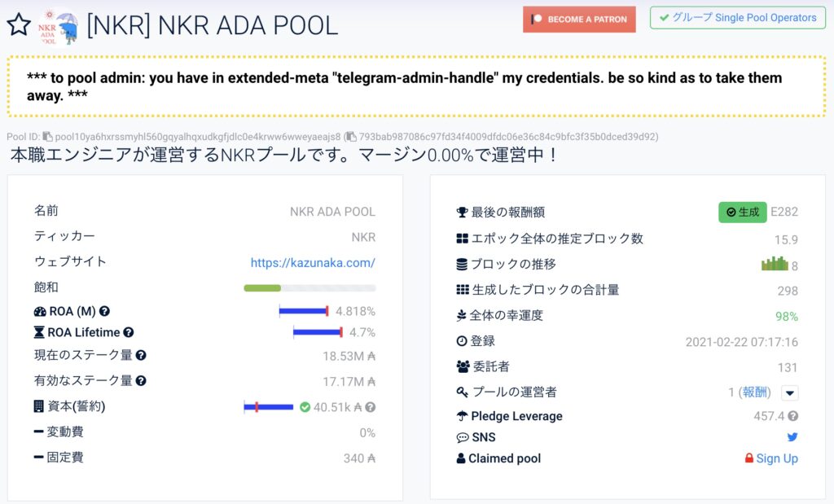This screenshot has height=504, width=834.
Task: Click the help icon beside 有効なステーク量
Action: pos(141,381)
